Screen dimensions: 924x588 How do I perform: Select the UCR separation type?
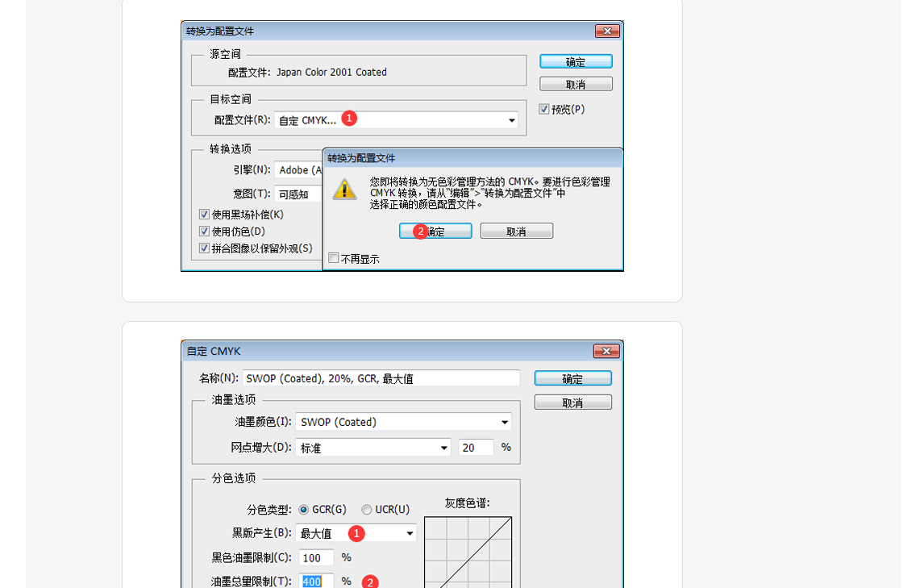point(366,509)
